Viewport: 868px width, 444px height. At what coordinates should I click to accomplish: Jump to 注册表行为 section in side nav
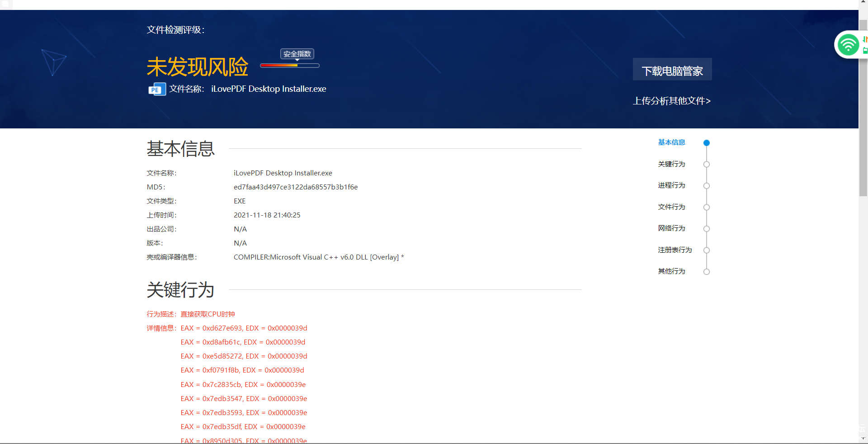pos(675,250)
